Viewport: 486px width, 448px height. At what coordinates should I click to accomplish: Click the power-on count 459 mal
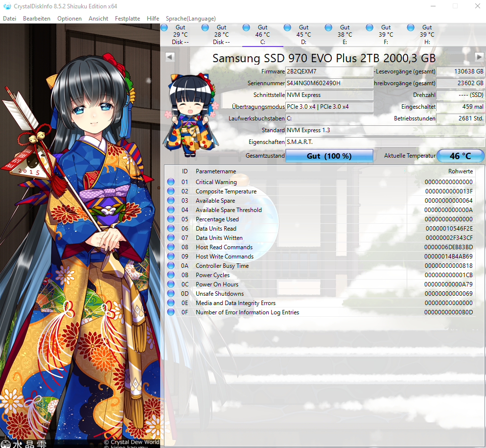tap(460, 107)
